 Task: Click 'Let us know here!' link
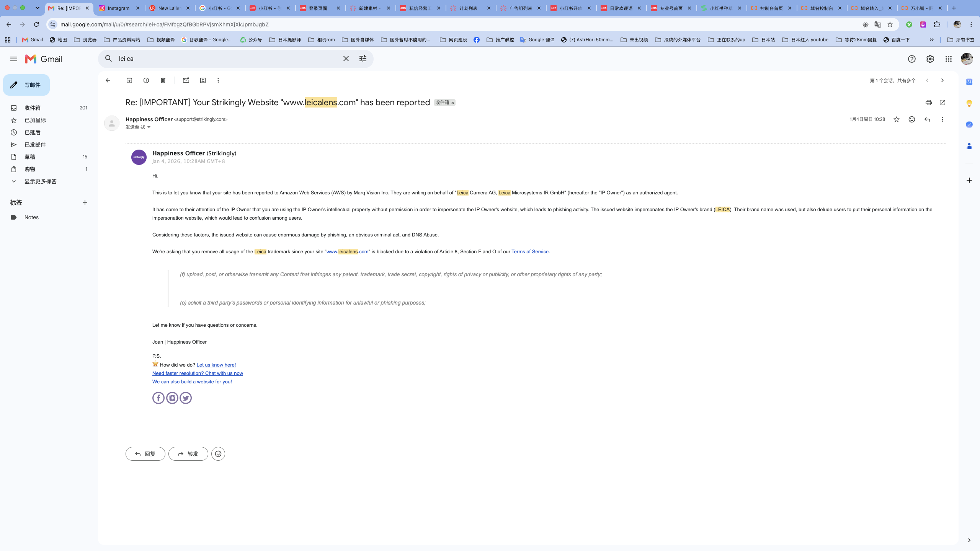click(x=216, y=365)
